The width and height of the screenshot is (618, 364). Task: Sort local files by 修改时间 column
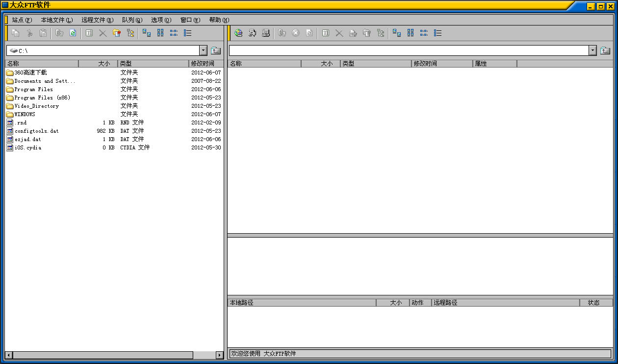206,64
